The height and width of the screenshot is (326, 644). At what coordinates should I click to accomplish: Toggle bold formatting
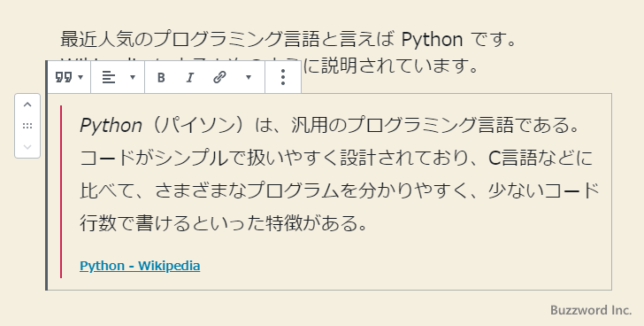(x=161, y=77)
